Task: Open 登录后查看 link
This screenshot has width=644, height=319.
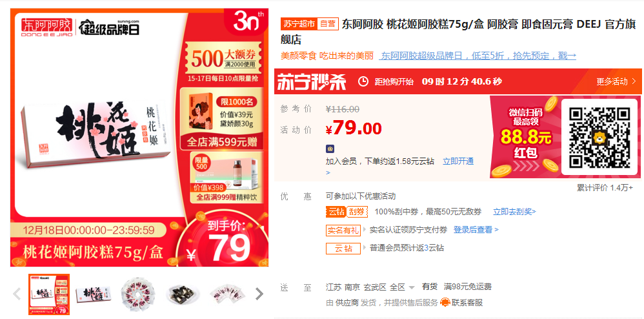Action: click(476, 229)
